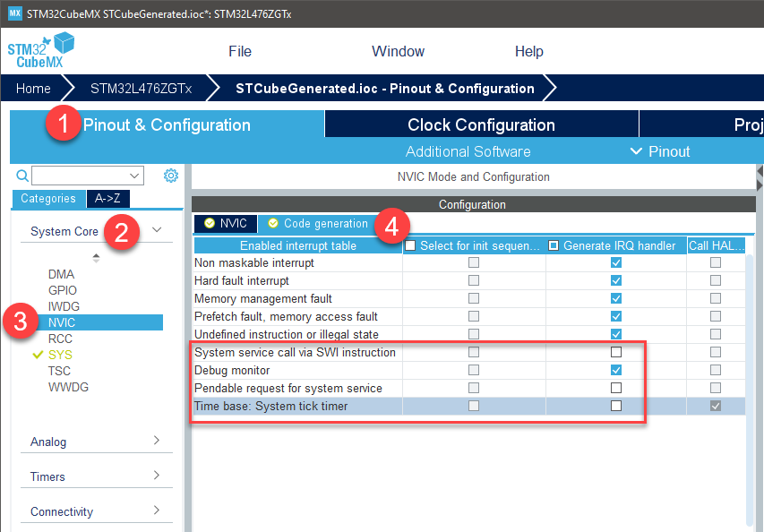
Task: Click the Enabled interrupt table column header
Action: [298, 245]
